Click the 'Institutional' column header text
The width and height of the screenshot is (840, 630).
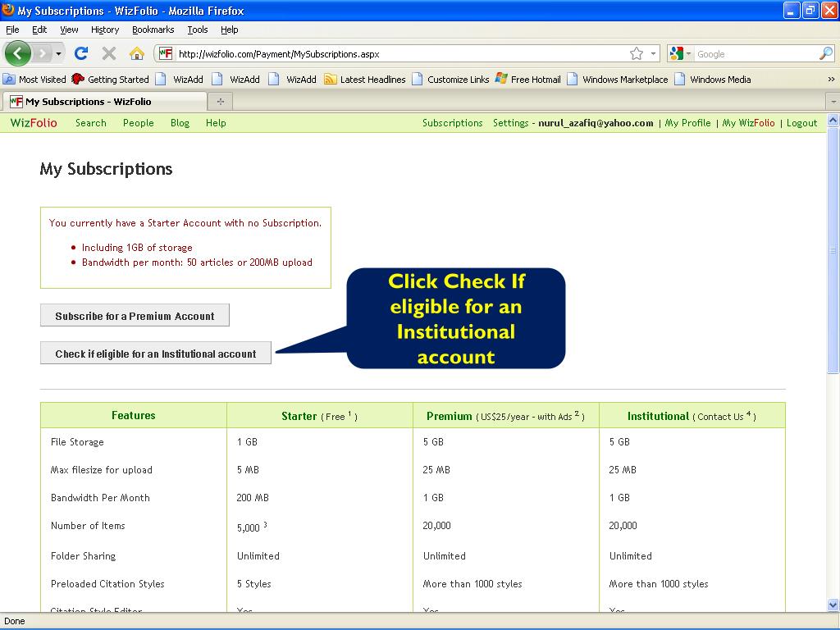[658, 416]
